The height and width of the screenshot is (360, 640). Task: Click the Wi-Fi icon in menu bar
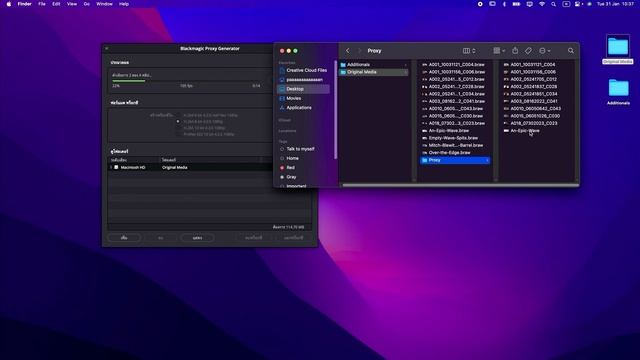pos(542,4)
